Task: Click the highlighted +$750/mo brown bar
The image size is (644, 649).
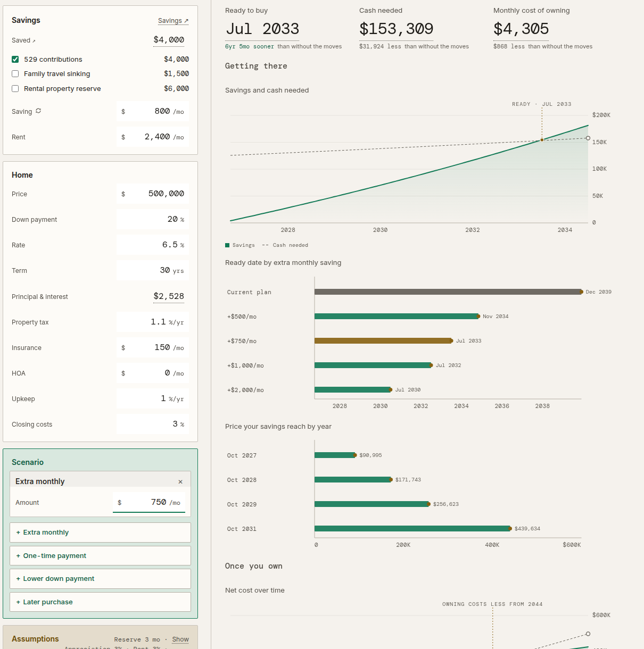Action: [383, 341]
